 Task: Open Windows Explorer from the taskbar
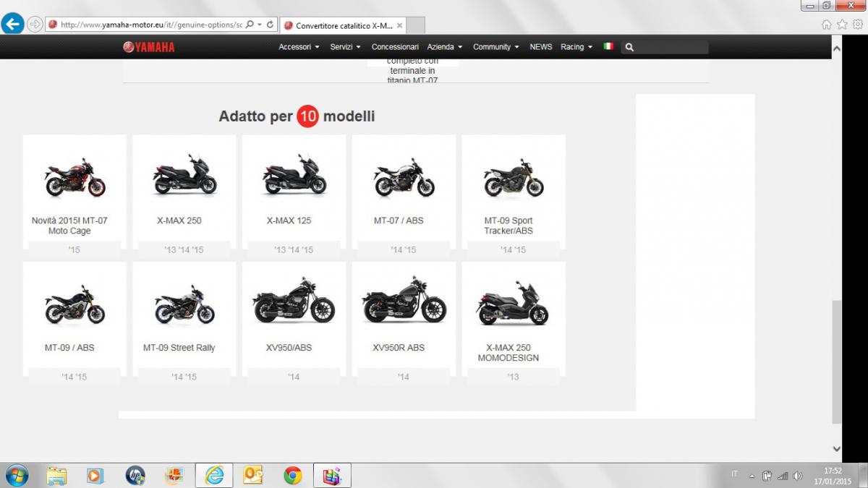[56, 475]
